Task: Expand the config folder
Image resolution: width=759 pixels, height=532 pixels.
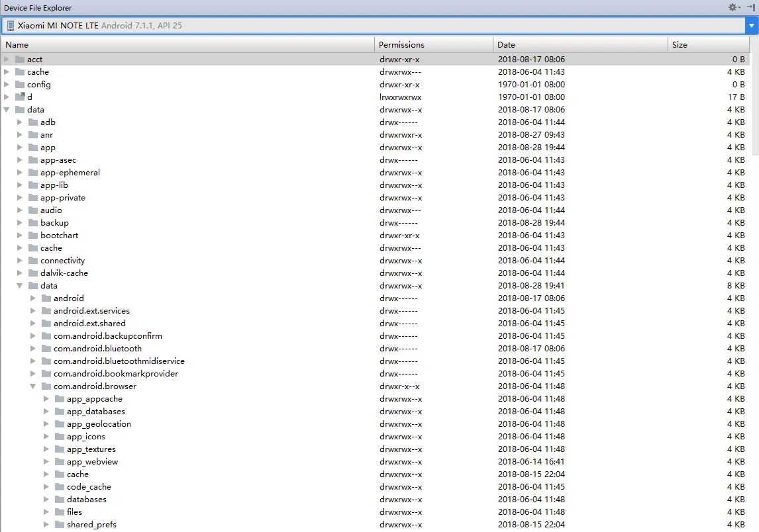Action: [x=7, y=84]
